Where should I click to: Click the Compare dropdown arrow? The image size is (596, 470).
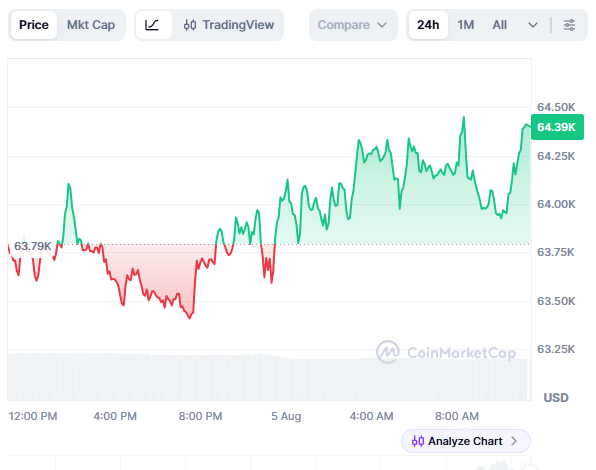pos(382,25)
